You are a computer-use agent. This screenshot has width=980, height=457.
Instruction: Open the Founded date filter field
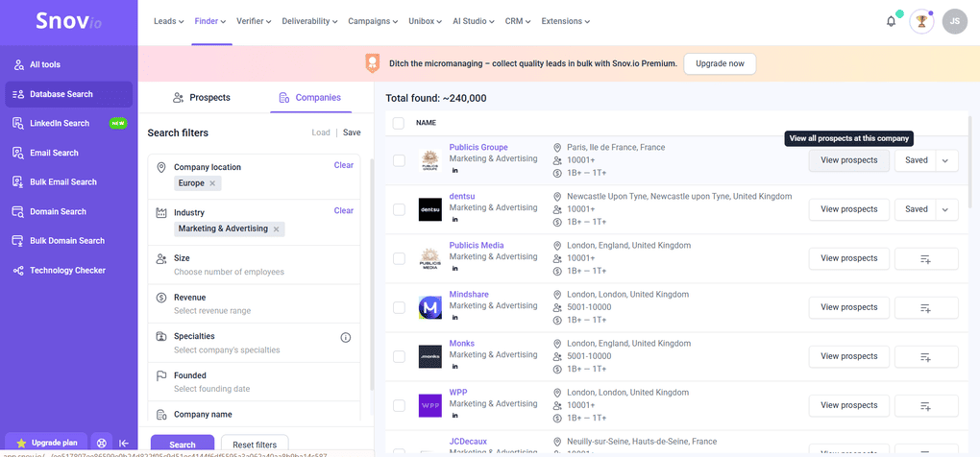pyautogui.click(x=254, y=382)
